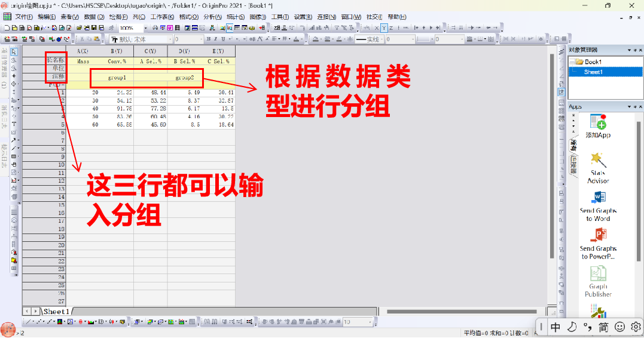Open the 100% zoom dropdown
This screenshot has width=644, height=338.
pos(145,28)
